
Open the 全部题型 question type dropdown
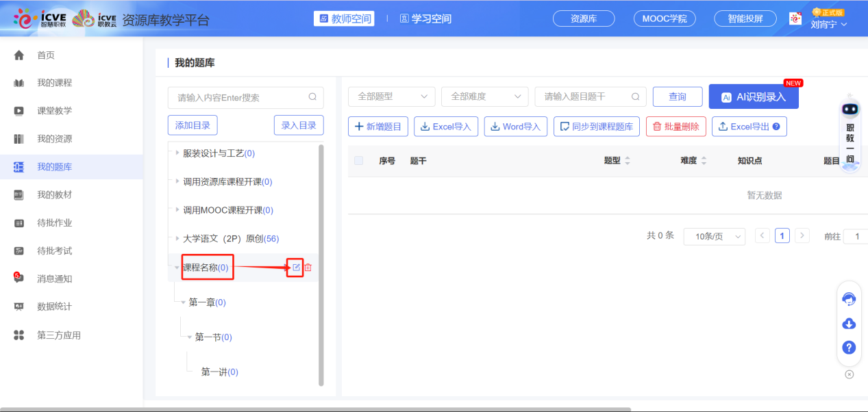pyautogui.click(x=391, y=96)
